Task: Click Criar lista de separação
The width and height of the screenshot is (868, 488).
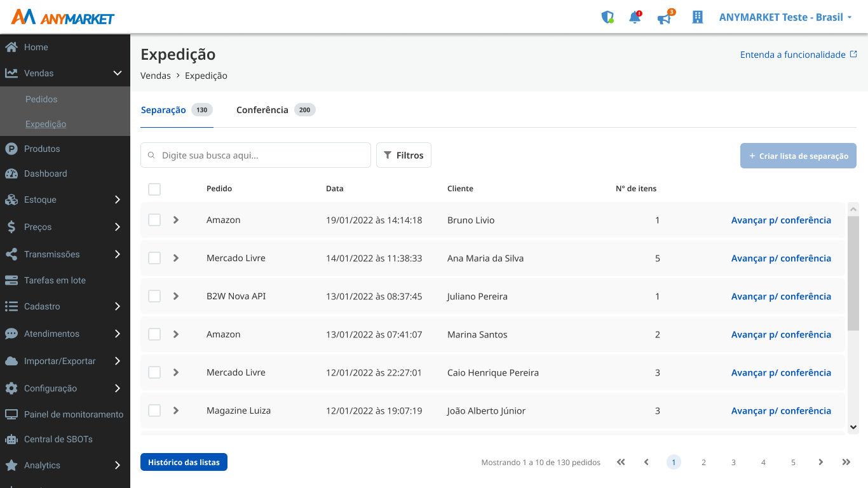Action: point(798,156)
